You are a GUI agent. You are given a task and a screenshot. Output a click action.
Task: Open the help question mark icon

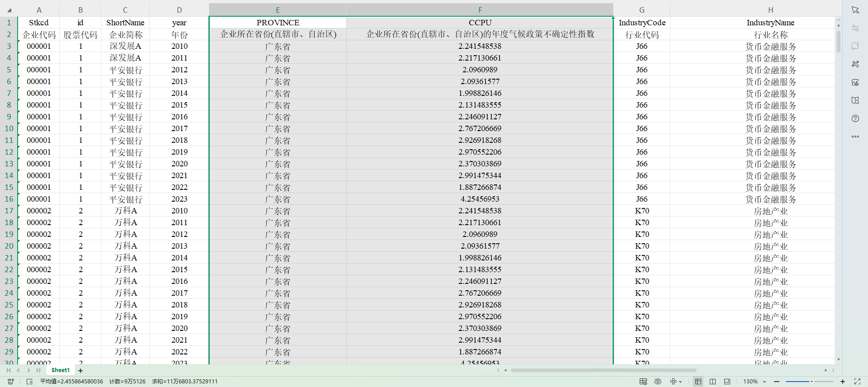click(x=855, y=118)
